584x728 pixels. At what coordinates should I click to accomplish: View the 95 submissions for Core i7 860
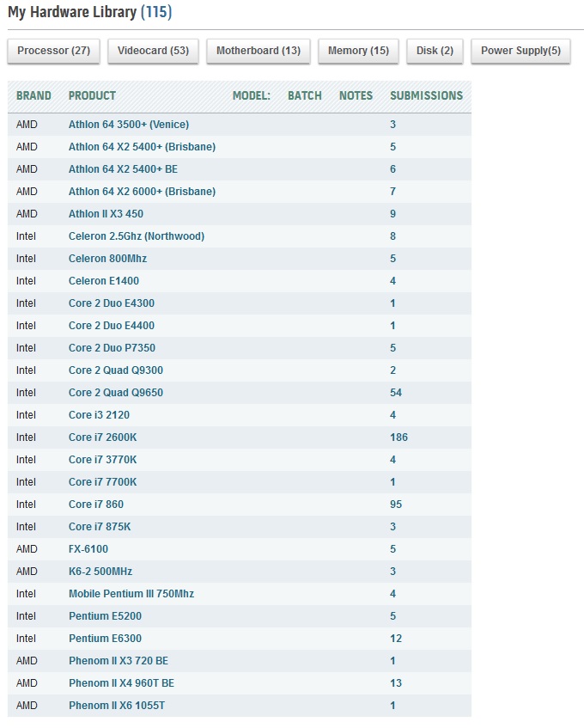(396, 505)
